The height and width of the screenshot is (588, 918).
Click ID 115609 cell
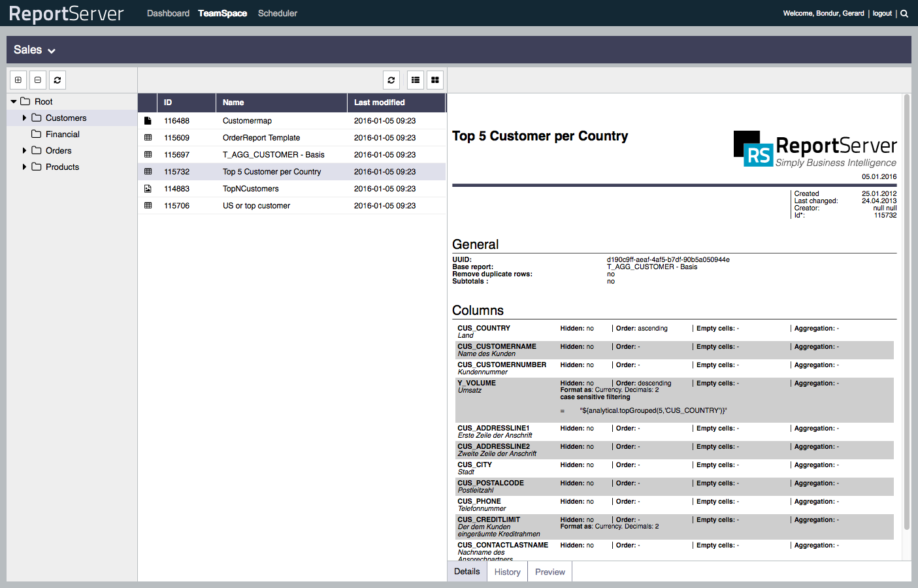[x=177, y=138]
